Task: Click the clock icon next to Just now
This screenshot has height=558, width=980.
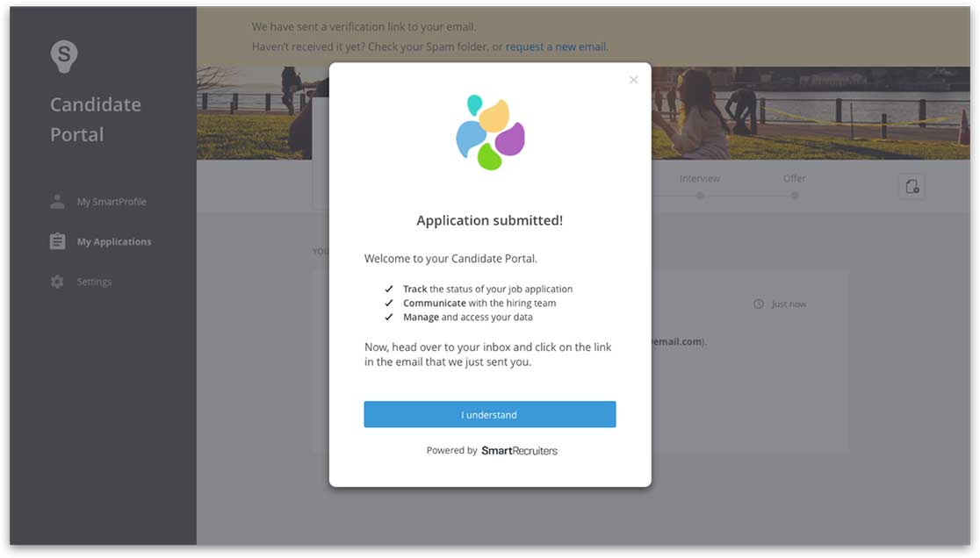Action: [x=758, y=304]
